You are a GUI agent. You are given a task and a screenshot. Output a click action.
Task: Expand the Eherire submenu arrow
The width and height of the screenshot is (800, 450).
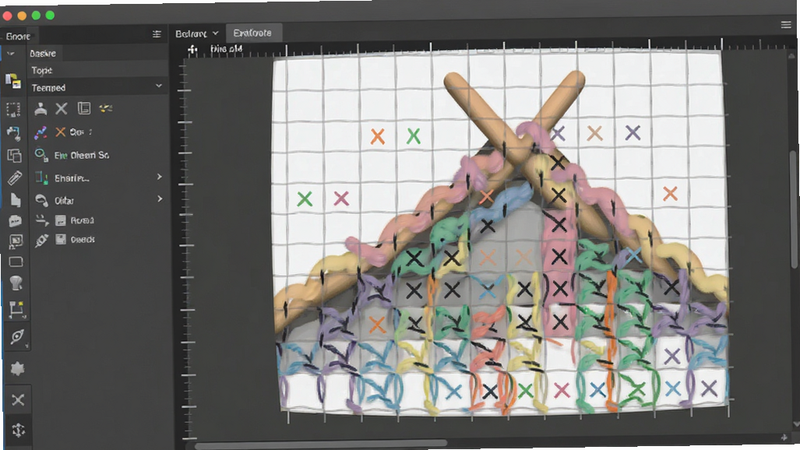click(x=160, y=177)
